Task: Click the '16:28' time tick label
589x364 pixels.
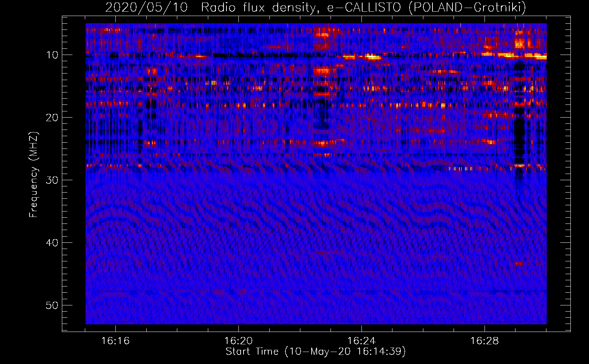Action: 485,341
